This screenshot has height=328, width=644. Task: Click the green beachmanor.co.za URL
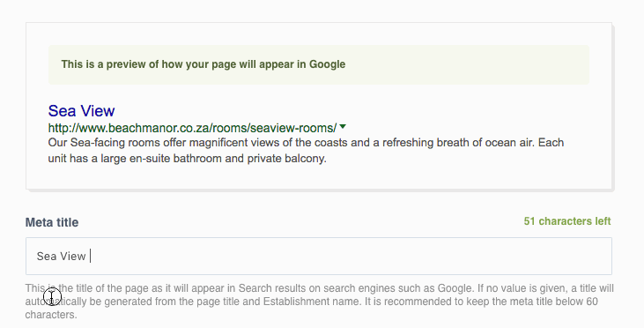coord(192,128)
